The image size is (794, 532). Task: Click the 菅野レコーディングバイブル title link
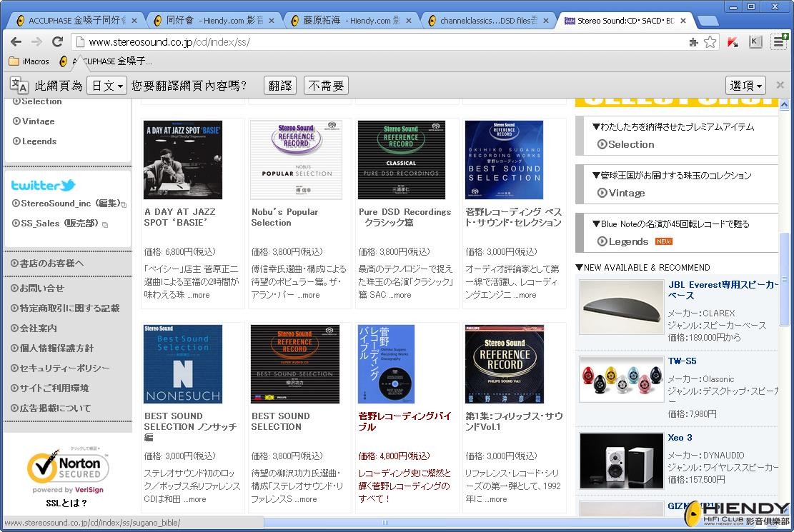(x=405, y=421)
